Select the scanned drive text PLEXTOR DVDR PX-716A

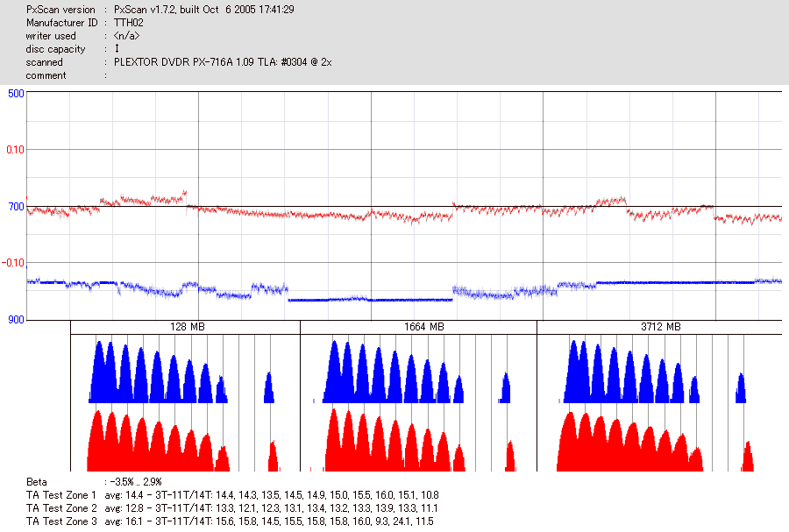coord(174,62)
